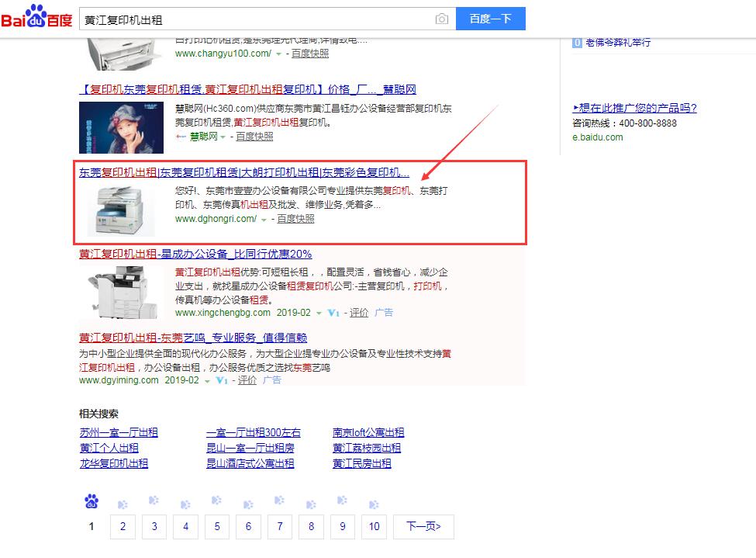This screenshot has width=756, height=558.
Task: Expand dropdown arrow after www.dghongri.com
Action: coord(264,220)
